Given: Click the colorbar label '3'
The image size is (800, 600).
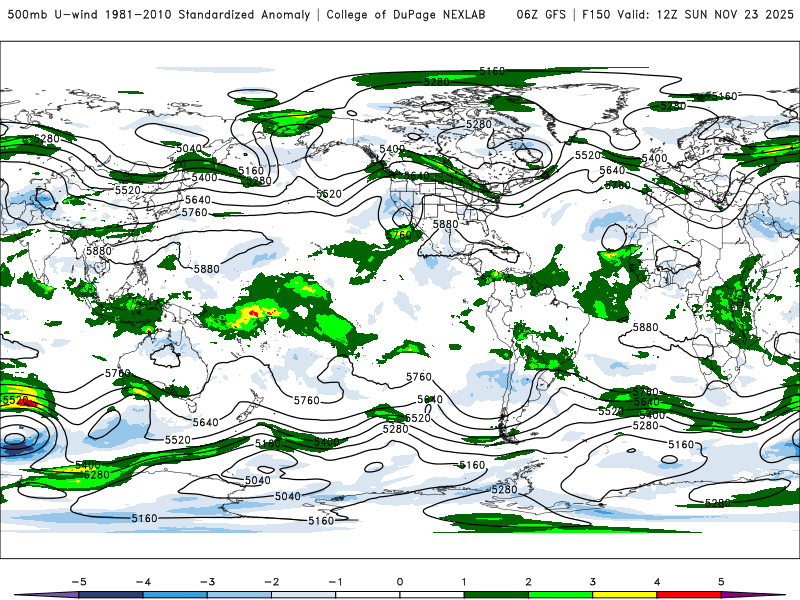Looking at the screenshot, I should tap(592, 582).
